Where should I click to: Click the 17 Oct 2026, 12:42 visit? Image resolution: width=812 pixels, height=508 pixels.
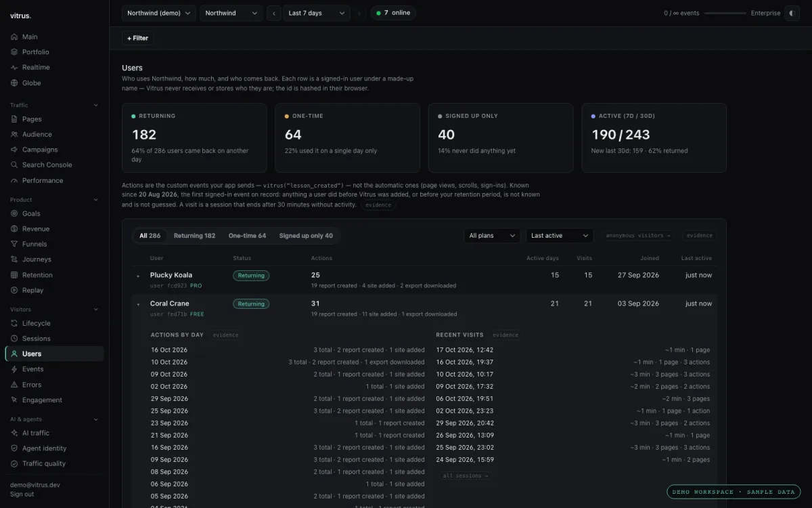pos(573,350)
